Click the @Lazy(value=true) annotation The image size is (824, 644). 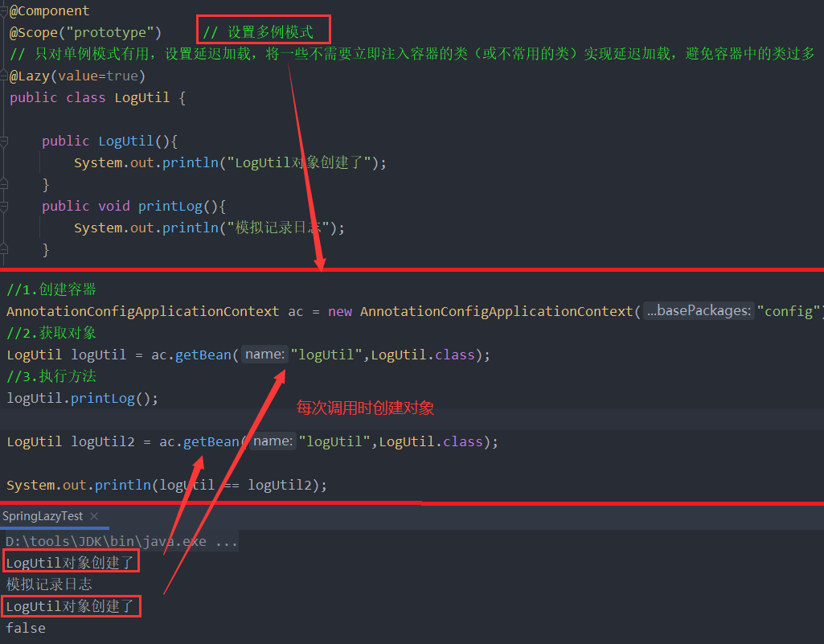pyautogui.click(x=77, y=76)
